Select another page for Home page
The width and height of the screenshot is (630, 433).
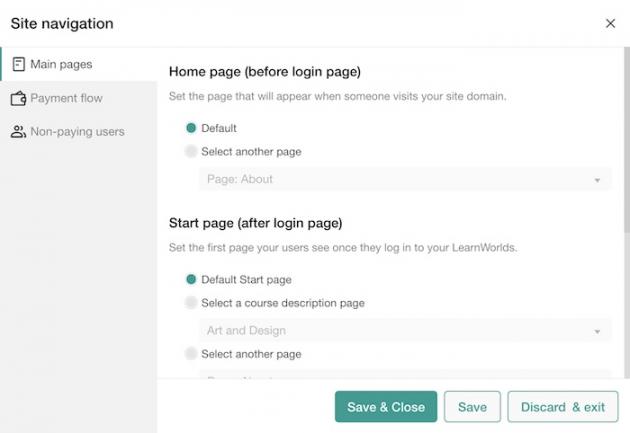click(191, 152)
